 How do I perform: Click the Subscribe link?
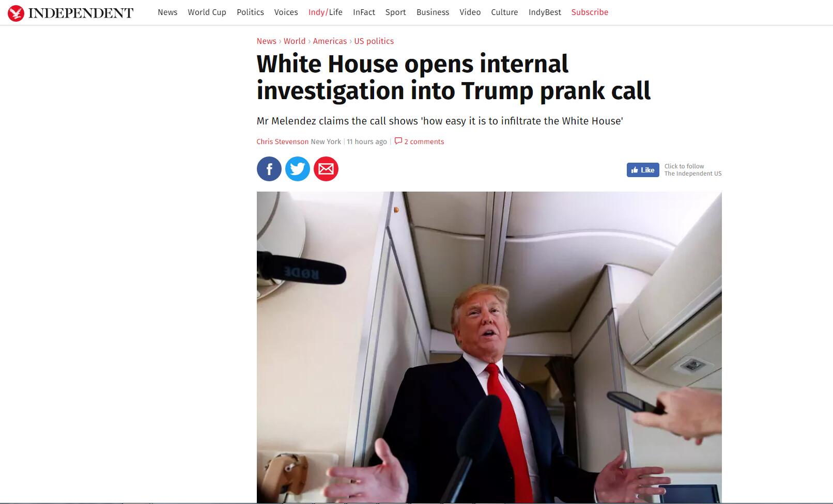click(x=590, y=12)
